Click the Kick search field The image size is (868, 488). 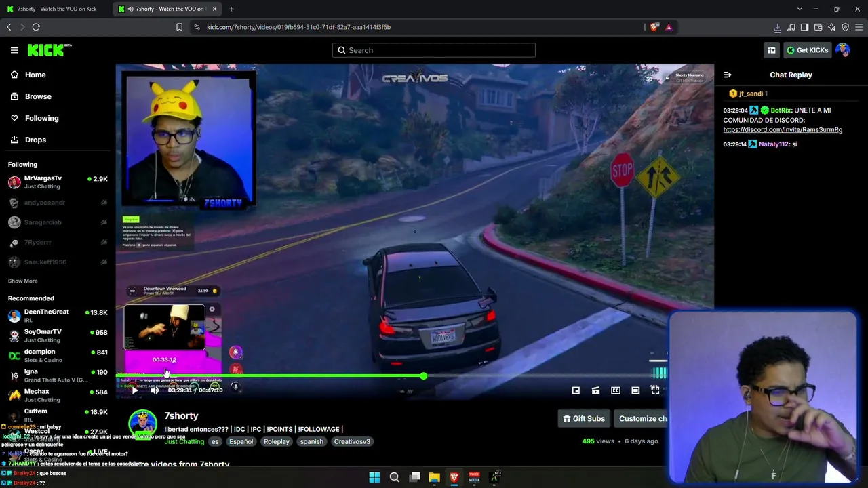434,50
